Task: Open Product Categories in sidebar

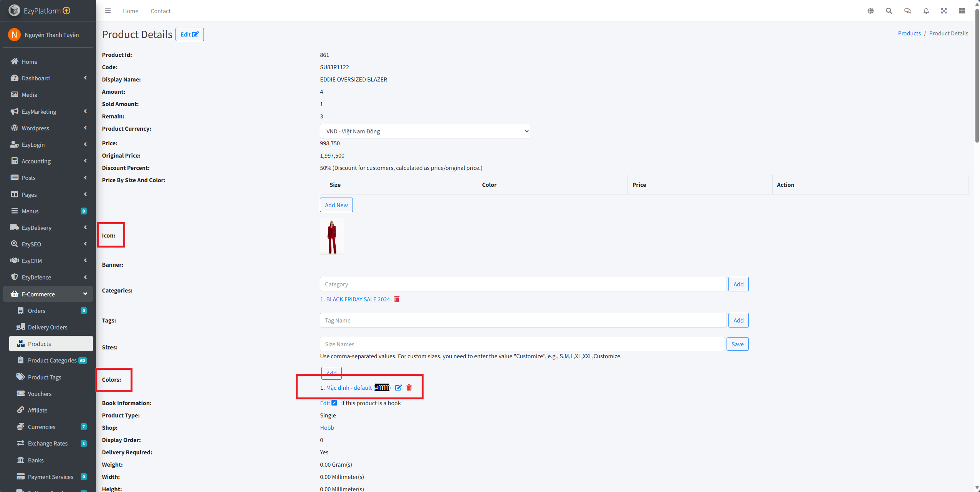Action: point(52,360)
